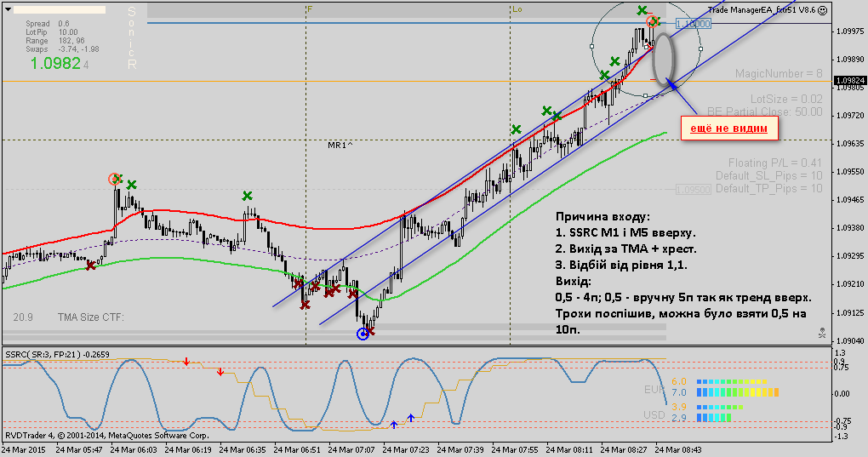Click the MR1^ pivot label
868x457 pixels.
[340, 145]
